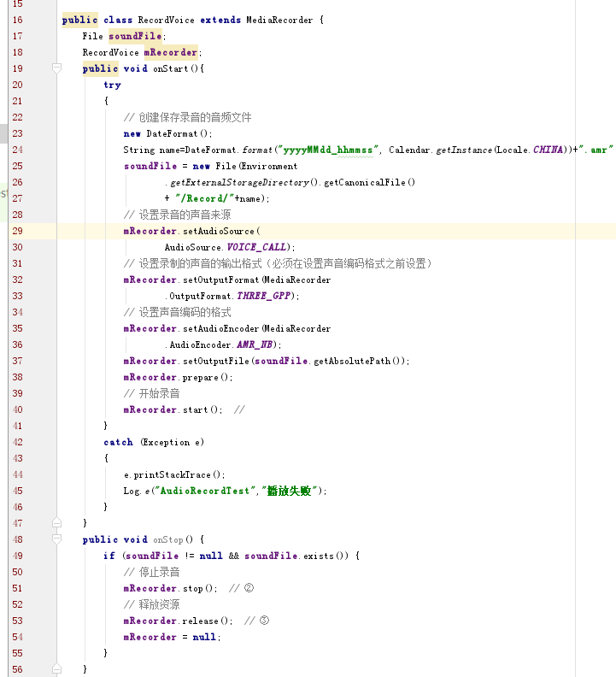Image resolution: width=616 pixels, height=677 pixels.
Task: Click getExternalStorageDirectory on line 26
Action: click(x=239, y=182)
